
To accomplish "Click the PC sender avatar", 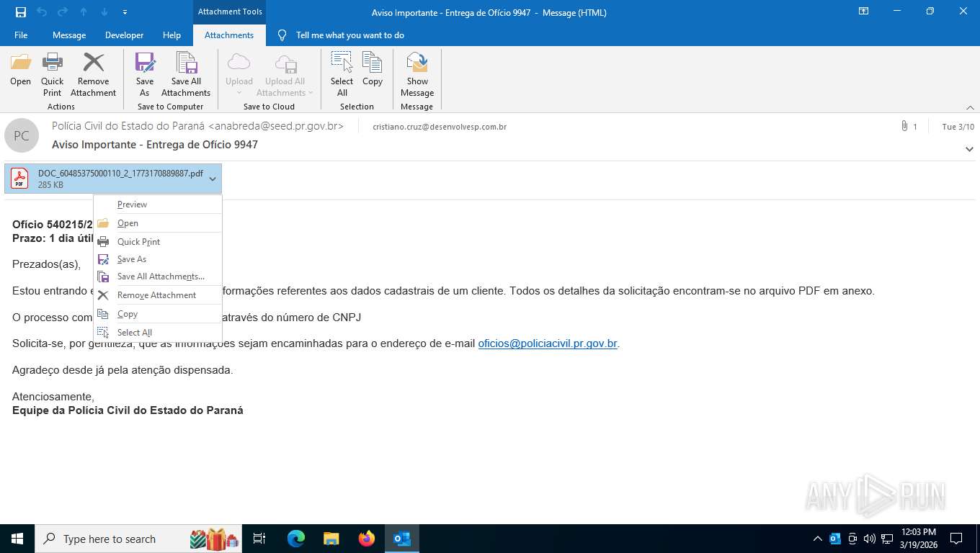I will [x=22, y=135].
